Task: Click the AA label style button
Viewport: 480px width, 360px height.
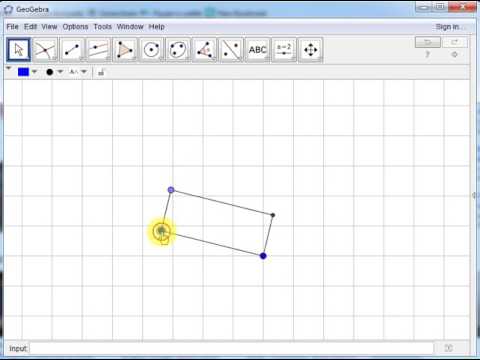Action: 74,71
